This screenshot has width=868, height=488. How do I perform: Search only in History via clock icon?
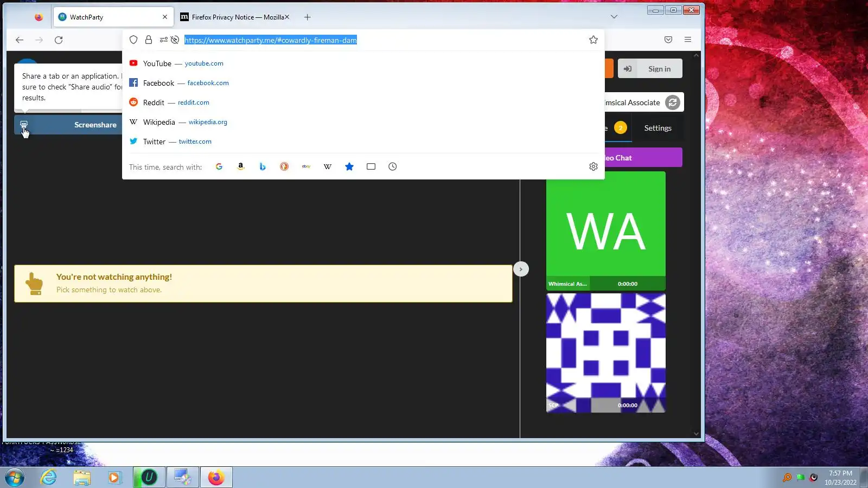coord(393,166)
